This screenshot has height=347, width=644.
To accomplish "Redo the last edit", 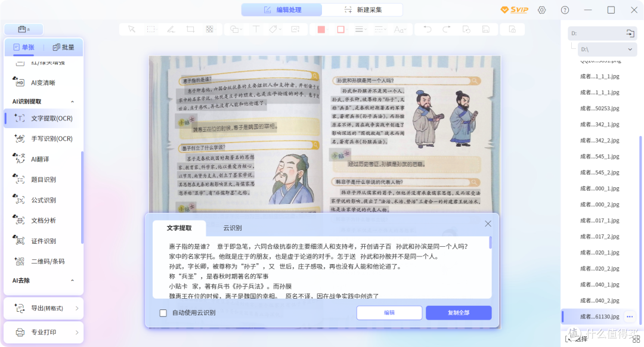I will point(447,29).
